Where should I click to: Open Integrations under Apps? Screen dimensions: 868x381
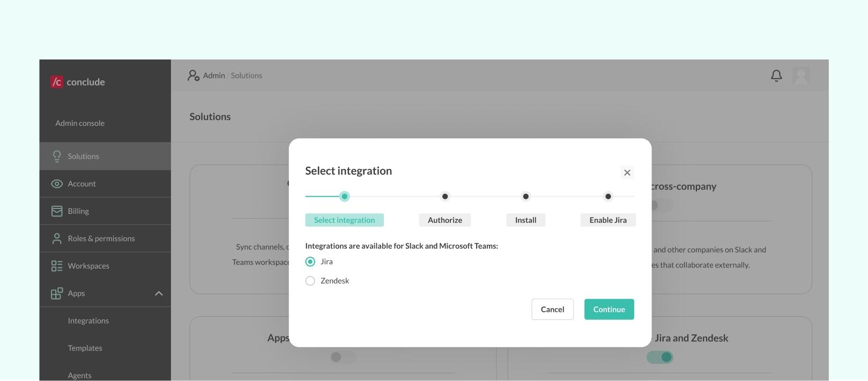pos(88,320)
